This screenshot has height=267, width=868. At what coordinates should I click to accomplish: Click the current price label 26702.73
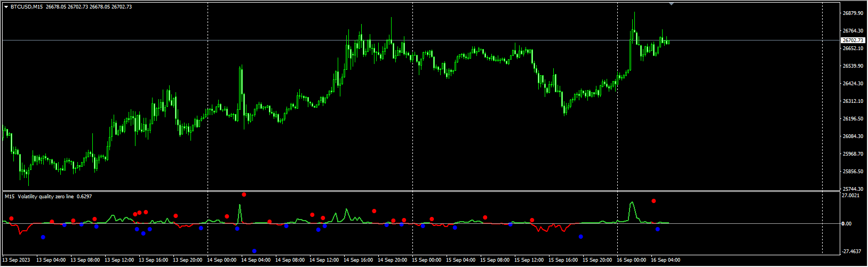(853, 41)
